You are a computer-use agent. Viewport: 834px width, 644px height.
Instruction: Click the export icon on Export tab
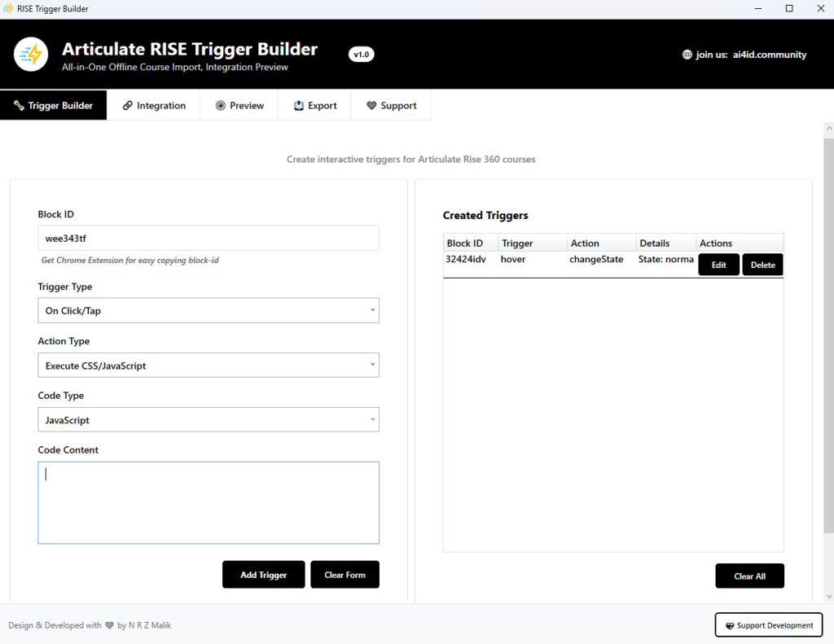coord(299,106)
